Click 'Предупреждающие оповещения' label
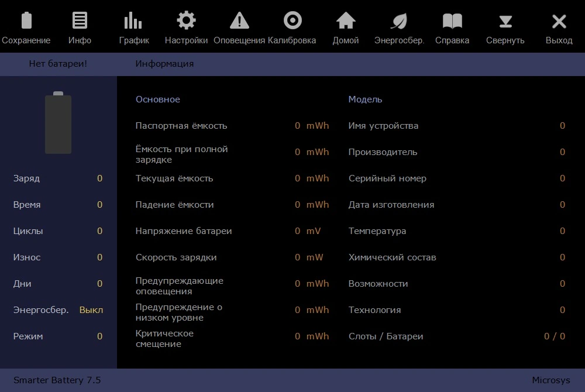Image resolution: width=585 pixels, height=392 pixels. [180, 286]
